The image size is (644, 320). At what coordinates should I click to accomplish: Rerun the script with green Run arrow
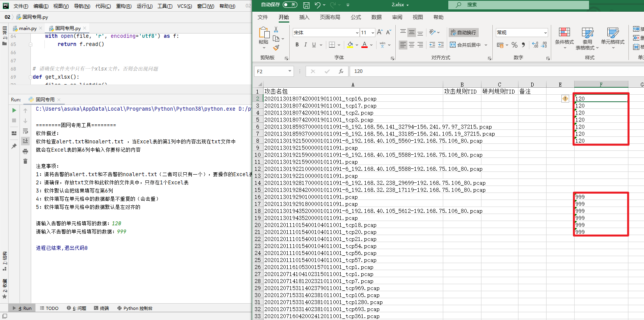click(x=14, y=111)
